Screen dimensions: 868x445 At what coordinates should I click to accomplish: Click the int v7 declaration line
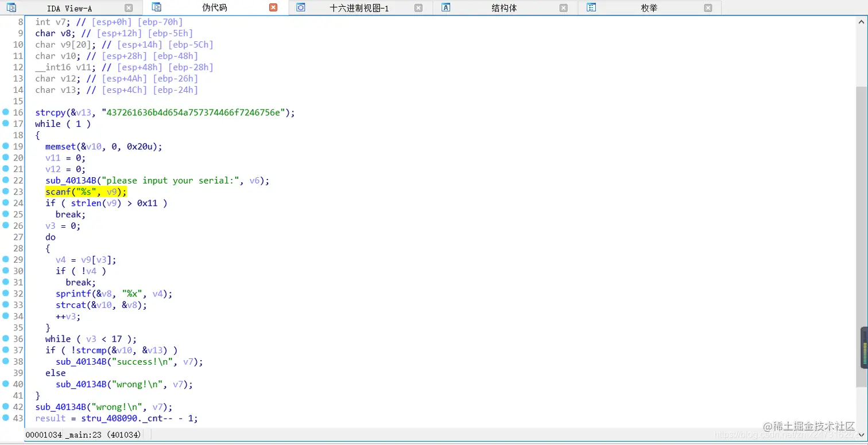(109, 22)
